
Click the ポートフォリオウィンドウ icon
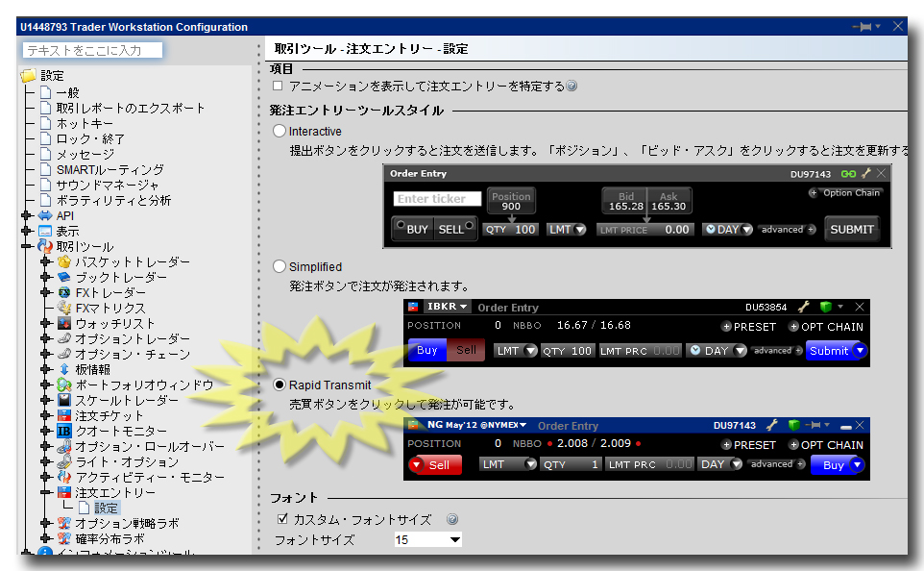pos(64,385)
